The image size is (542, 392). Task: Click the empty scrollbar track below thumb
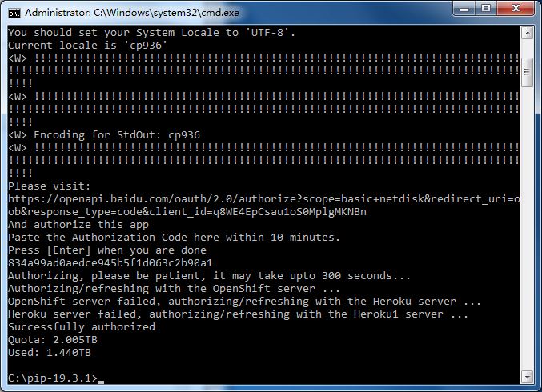click(528, 240)
